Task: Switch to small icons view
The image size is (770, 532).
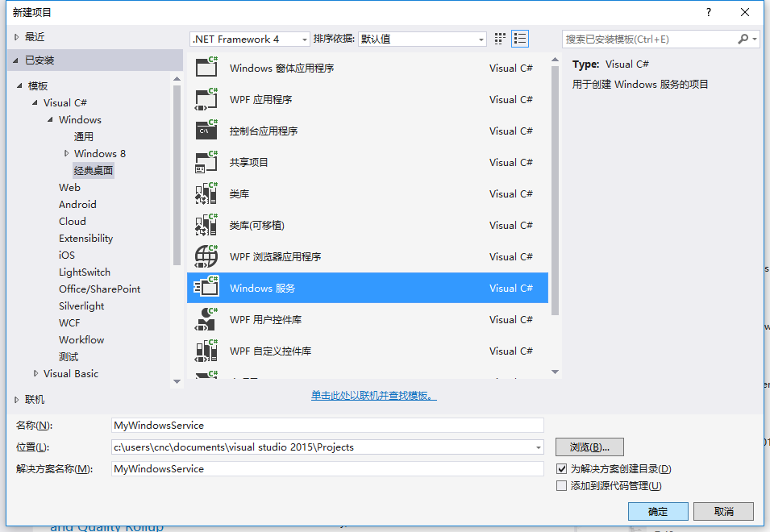Action: pos(500,39)
